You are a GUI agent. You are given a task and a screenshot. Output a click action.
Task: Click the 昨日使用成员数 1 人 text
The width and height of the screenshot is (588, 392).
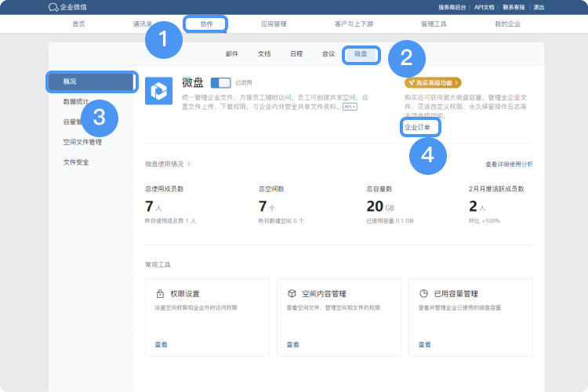point(170,221)
